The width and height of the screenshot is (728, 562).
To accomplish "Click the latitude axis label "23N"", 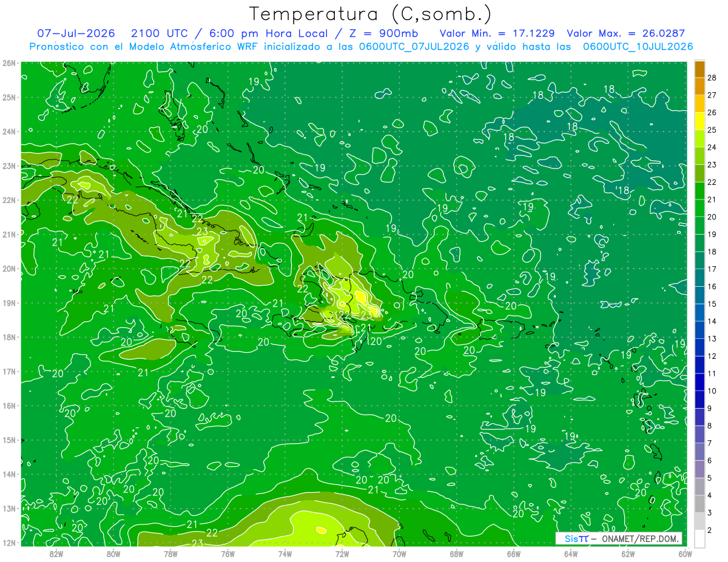I will click(8, 166).
